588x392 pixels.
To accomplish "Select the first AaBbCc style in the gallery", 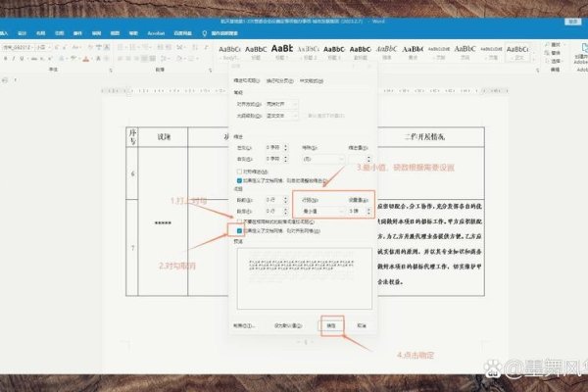I will (x=229, y=47).
